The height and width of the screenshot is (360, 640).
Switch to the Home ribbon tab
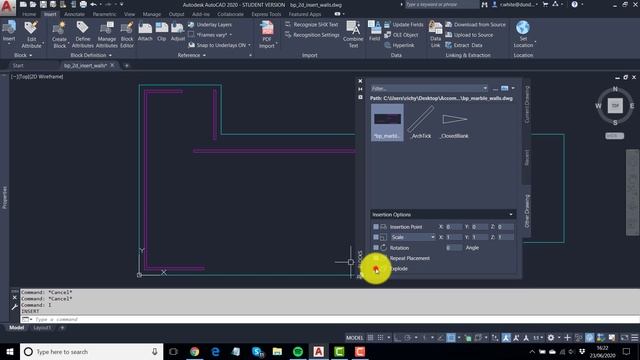coord(29,14)
